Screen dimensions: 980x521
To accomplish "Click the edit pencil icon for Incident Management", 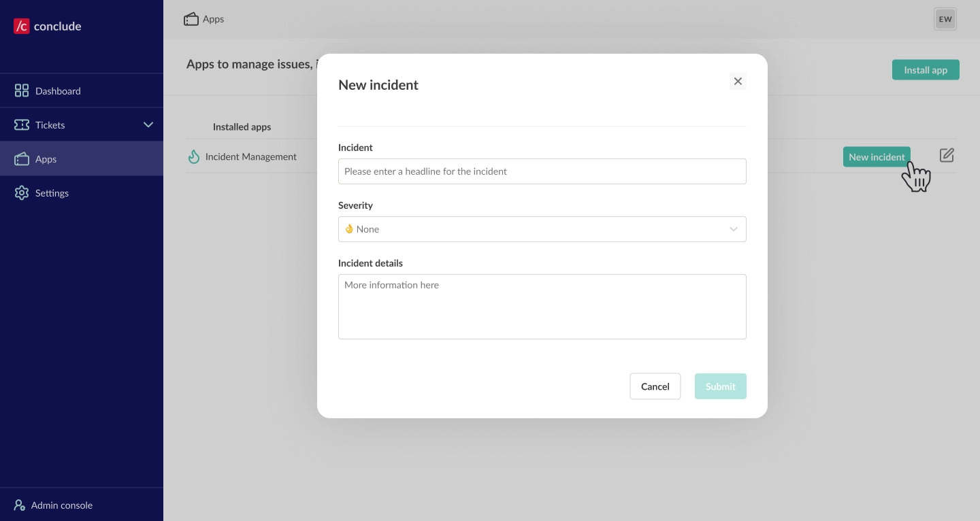I will click(x=947, y=156).
